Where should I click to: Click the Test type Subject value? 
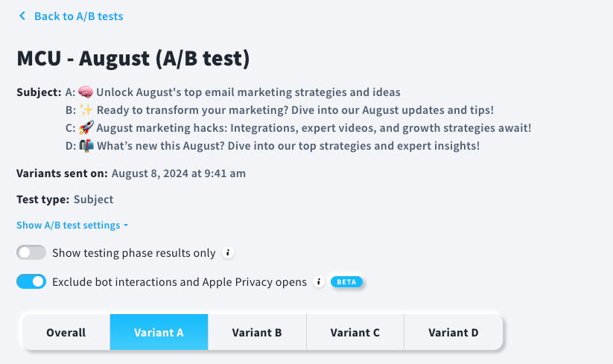click(x=93, y=199)
